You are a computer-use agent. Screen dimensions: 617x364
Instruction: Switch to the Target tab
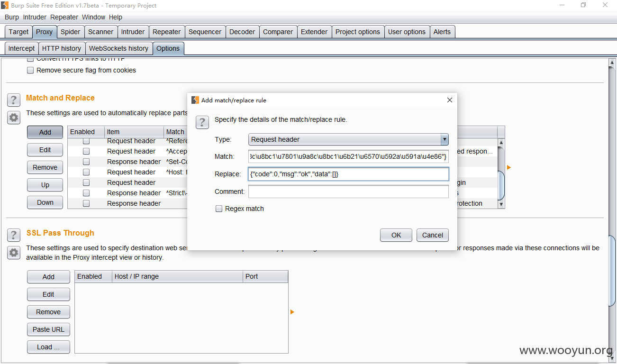click(18, 32)
